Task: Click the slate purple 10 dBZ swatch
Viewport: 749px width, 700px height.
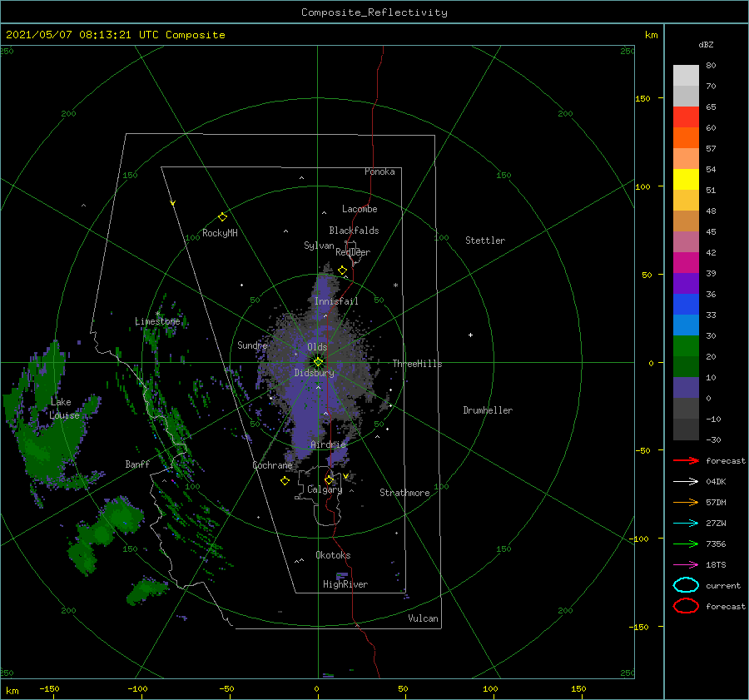Action: [686, 388]
